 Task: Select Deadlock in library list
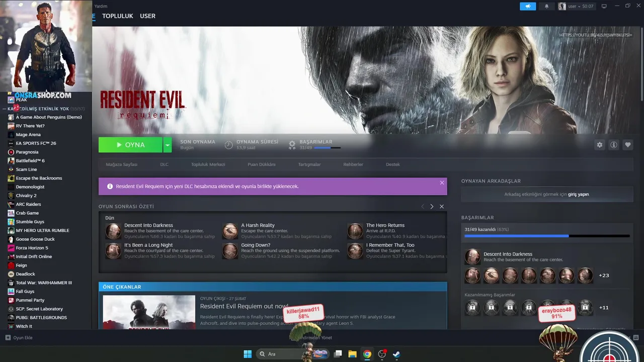tap(25, 274)
